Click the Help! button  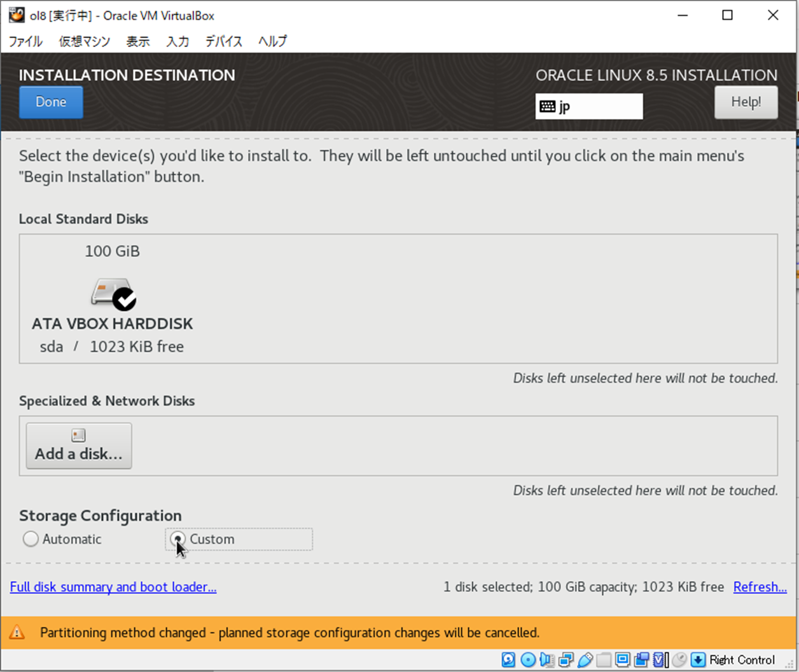[746, 102]
